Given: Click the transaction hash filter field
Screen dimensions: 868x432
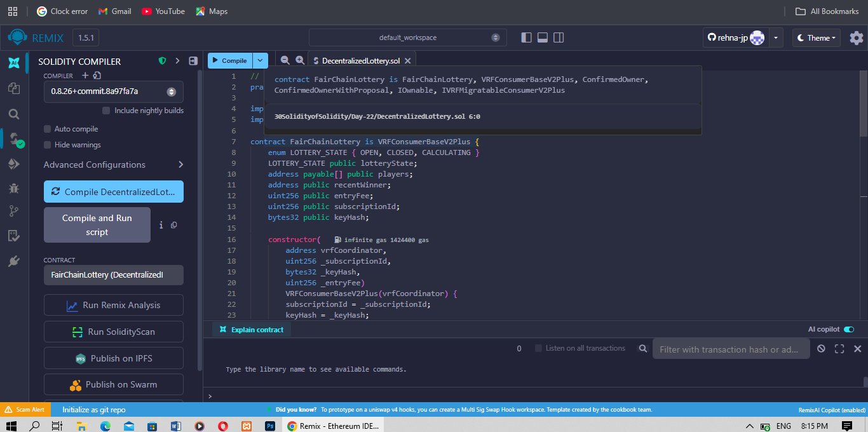Looking at the screenshot, I should click(x=731, y=349).
